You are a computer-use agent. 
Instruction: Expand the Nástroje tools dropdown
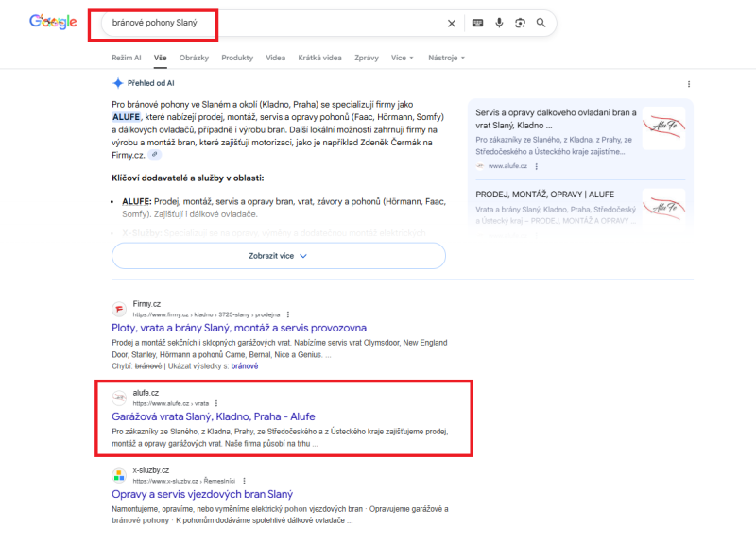446,58
